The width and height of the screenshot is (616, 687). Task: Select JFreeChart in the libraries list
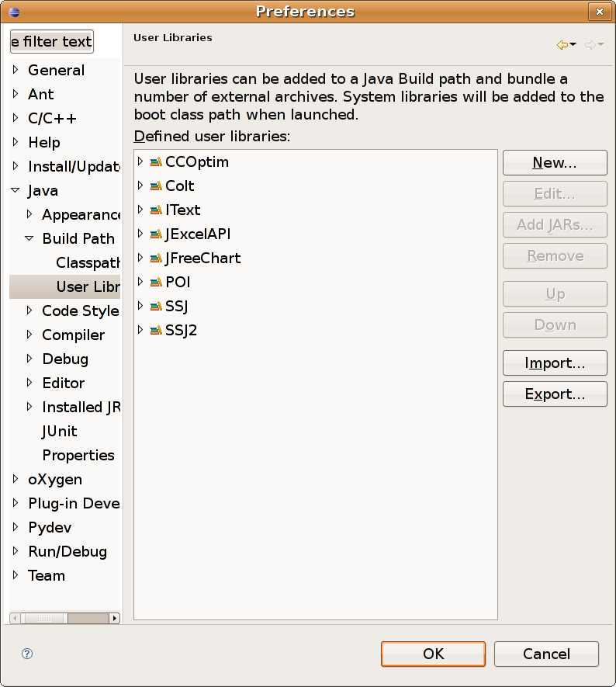[202, 258]
